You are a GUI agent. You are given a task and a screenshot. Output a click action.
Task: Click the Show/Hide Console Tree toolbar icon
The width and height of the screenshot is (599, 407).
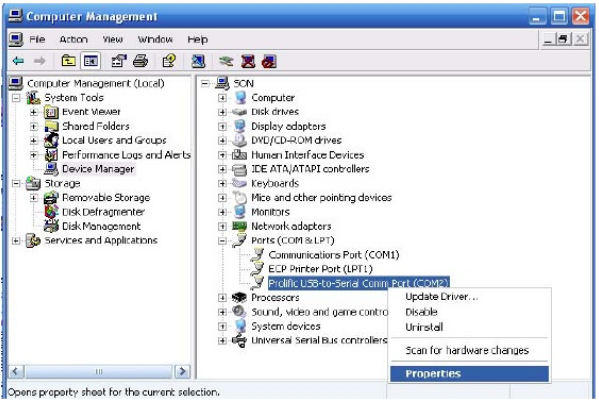click(x=91, y=61)
